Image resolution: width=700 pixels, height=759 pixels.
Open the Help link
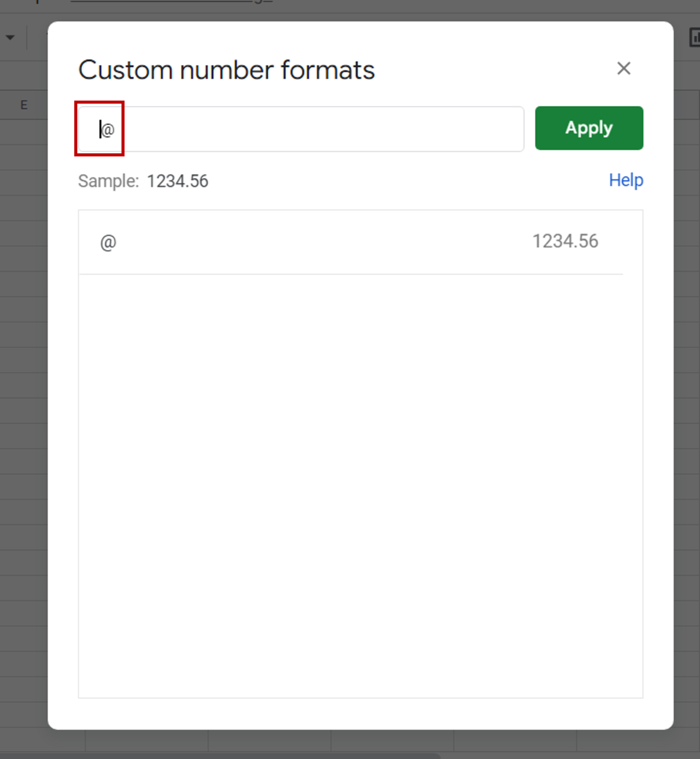click(626, 180)
